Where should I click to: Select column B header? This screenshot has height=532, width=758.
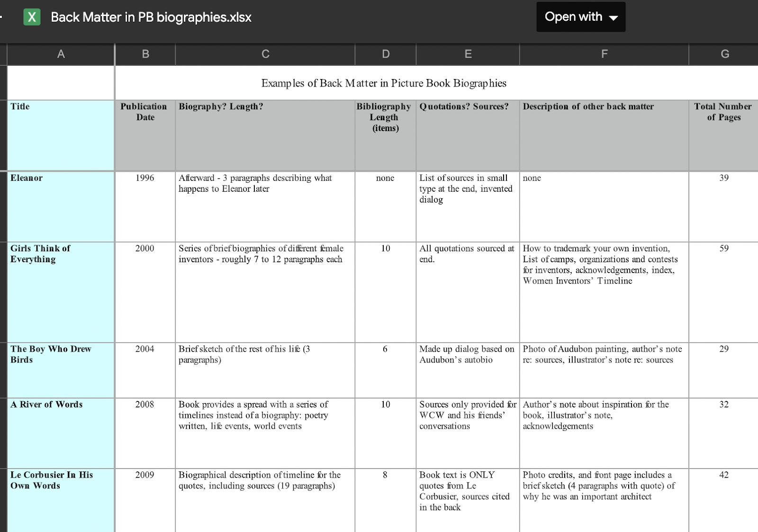click(145, 54)
